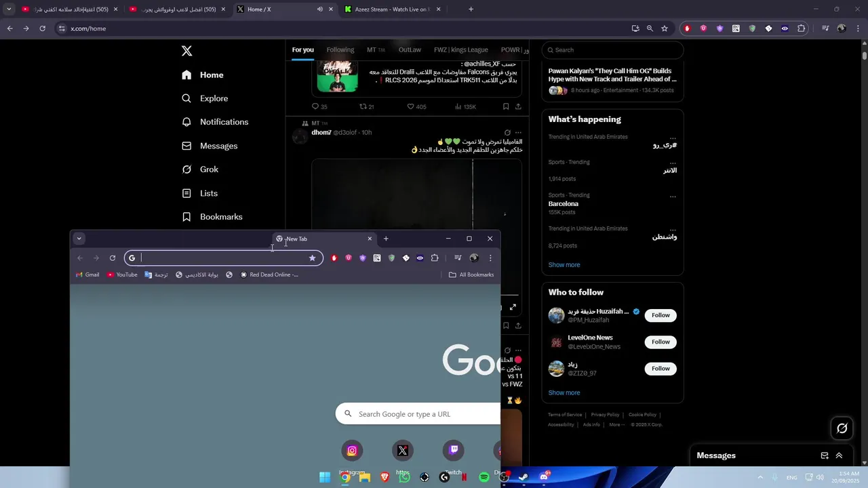The image size is (868, 488).
Task: Open Gmail bookmark in New Tab window
Action: 87,275
